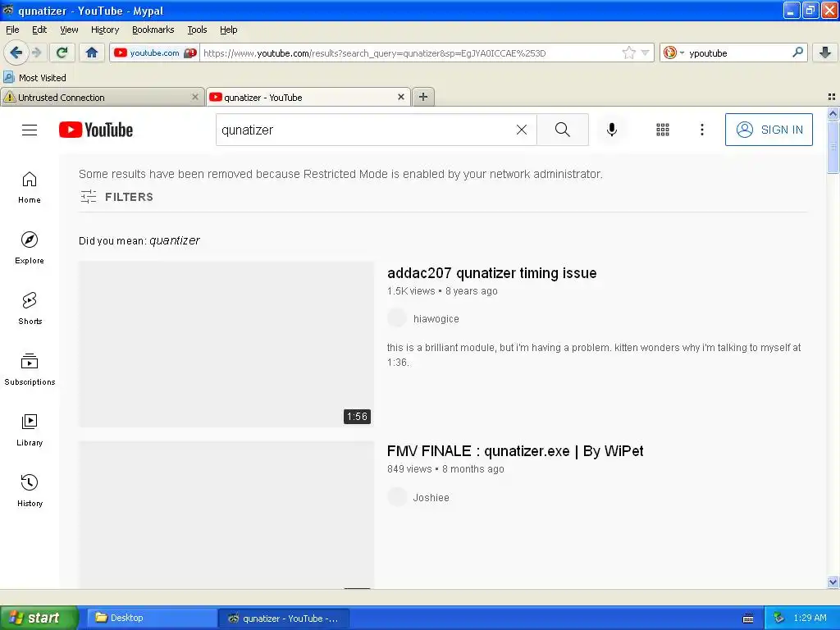Open the Edit menu

pos(39,30)
